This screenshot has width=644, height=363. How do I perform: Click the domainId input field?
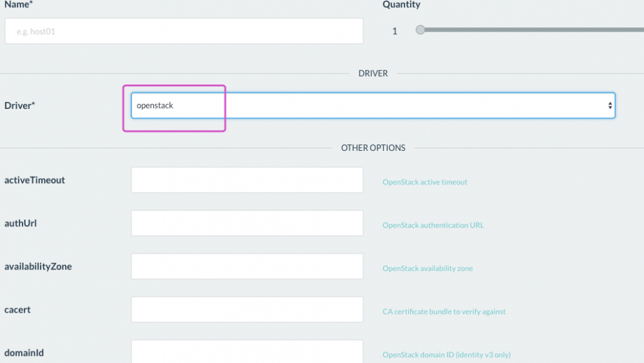click(247, 351)
